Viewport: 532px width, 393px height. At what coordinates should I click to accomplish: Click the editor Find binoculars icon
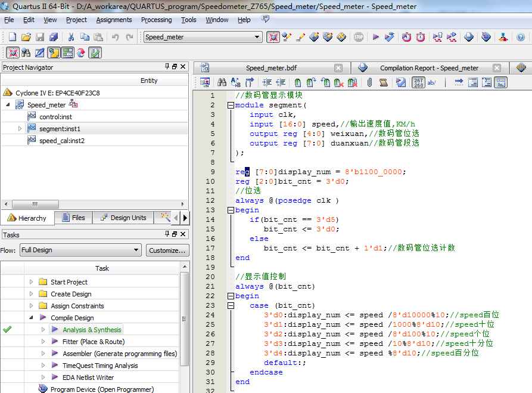coord(222,82)
